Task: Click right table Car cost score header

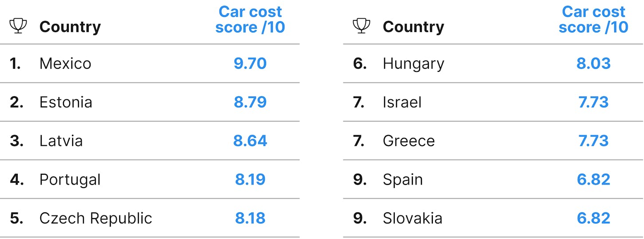Action: pyautogui.click(x=593, y=20)
